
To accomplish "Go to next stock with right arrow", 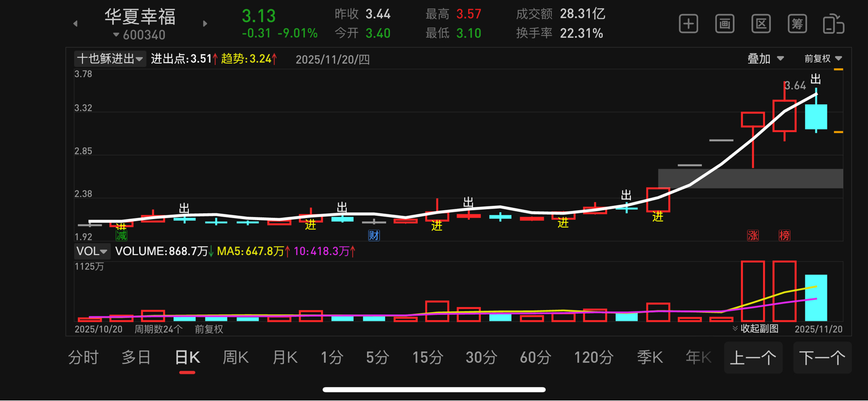I will coord(205,23).
